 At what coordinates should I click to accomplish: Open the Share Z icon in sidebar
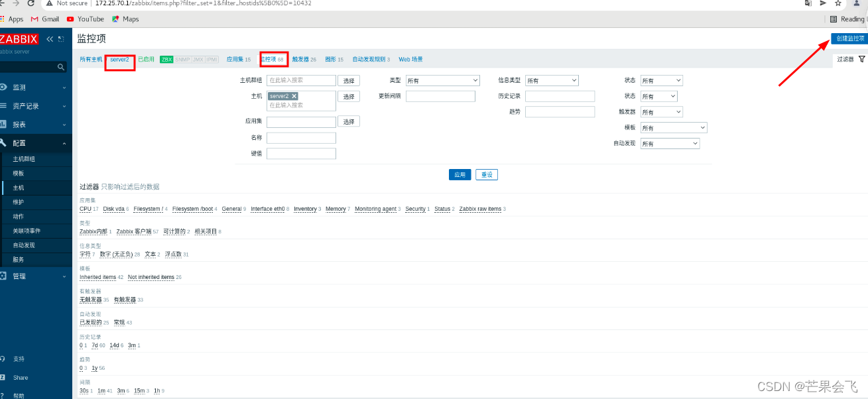pos(3,377)
